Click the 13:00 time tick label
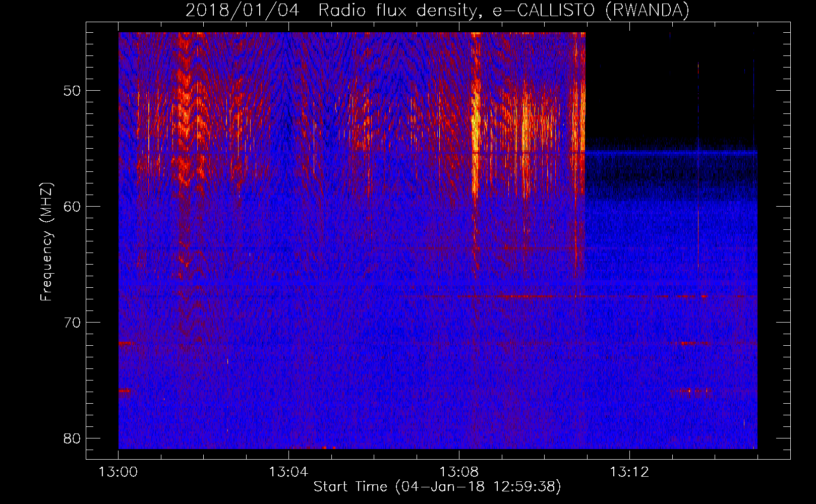 tap(118, 472)
